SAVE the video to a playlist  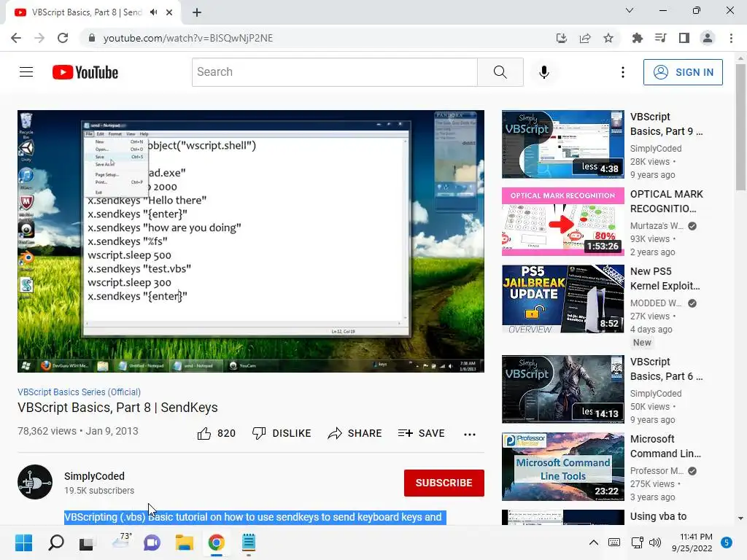pyautogui.click(x=421, y=433)
